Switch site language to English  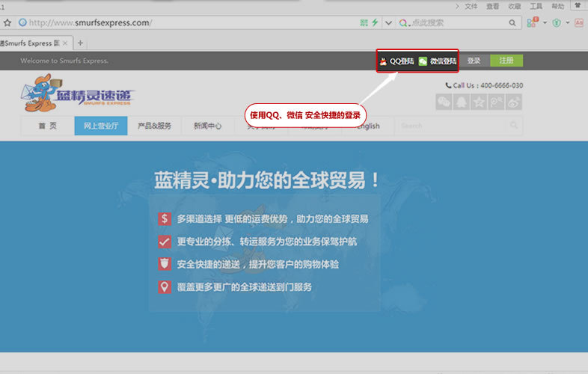(368, 126)
